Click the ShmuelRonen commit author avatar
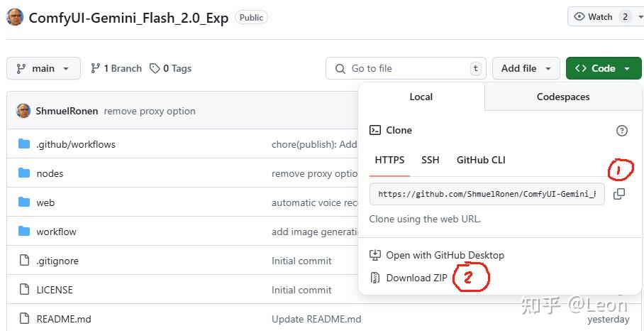The height and width of the screenshot is (331, 644). 23,111
